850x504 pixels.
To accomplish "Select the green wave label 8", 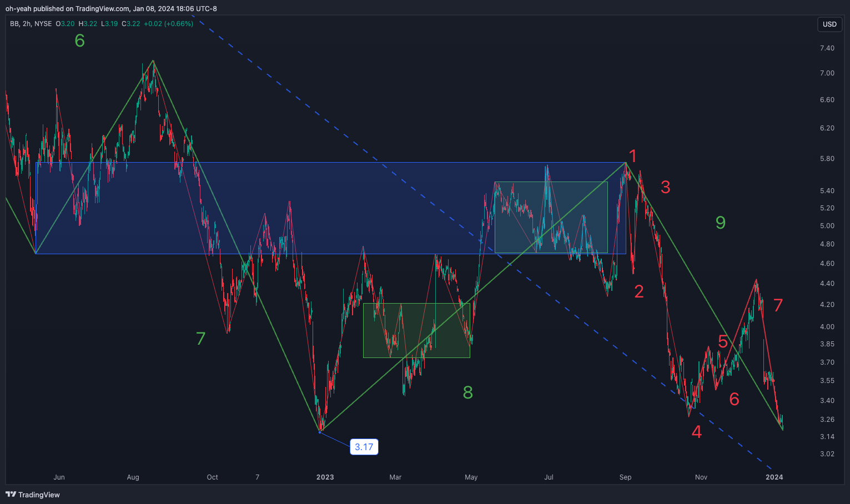I will tap(468, 393).
